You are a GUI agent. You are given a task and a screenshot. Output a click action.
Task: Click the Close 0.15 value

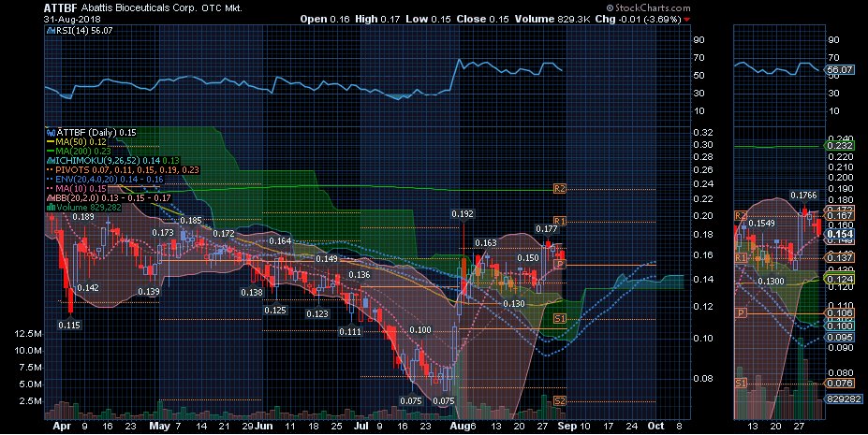coord(483,19)
